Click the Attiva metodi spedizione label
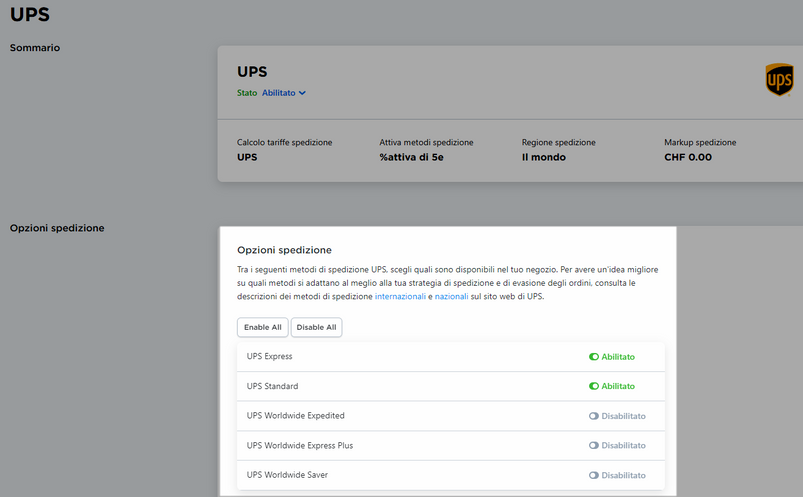This screenshot has height=497, width=803. (426, 142)
